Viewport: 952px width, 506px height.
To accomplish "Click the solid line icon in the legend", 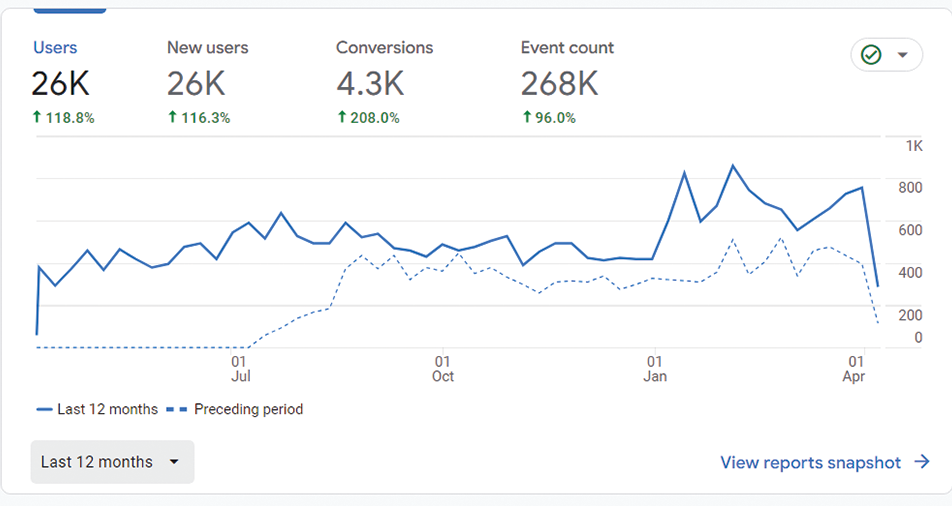I will point(44,410).
